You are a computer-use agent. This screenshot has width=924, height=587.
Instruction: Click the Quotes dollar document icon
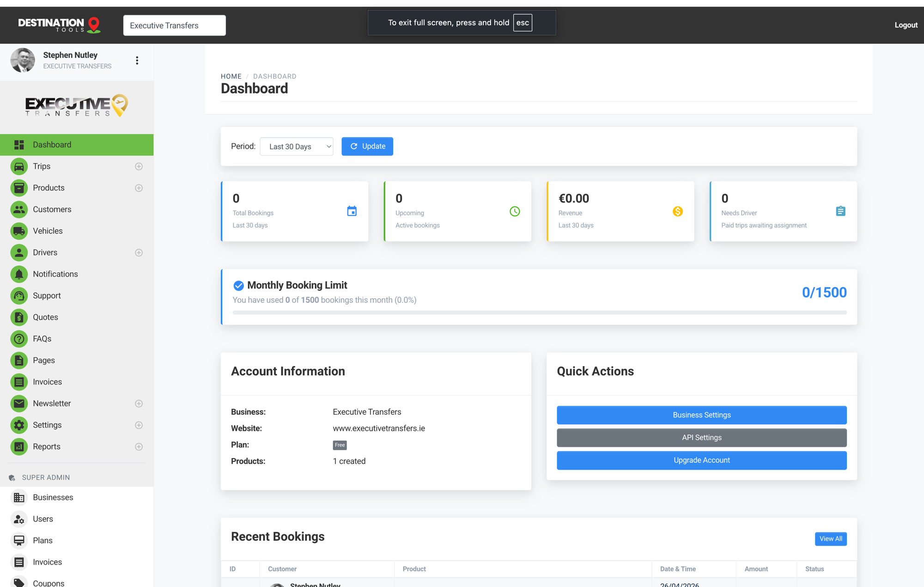click(19, 318)
